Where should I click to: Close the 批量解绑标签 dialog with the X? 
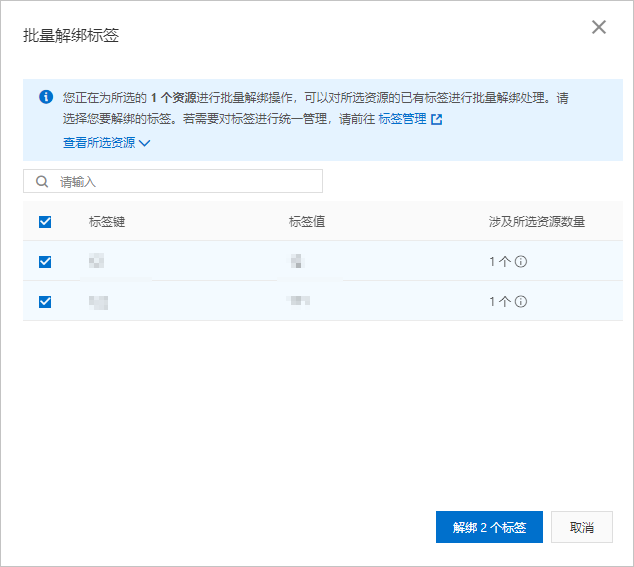(x=598, y=27)
